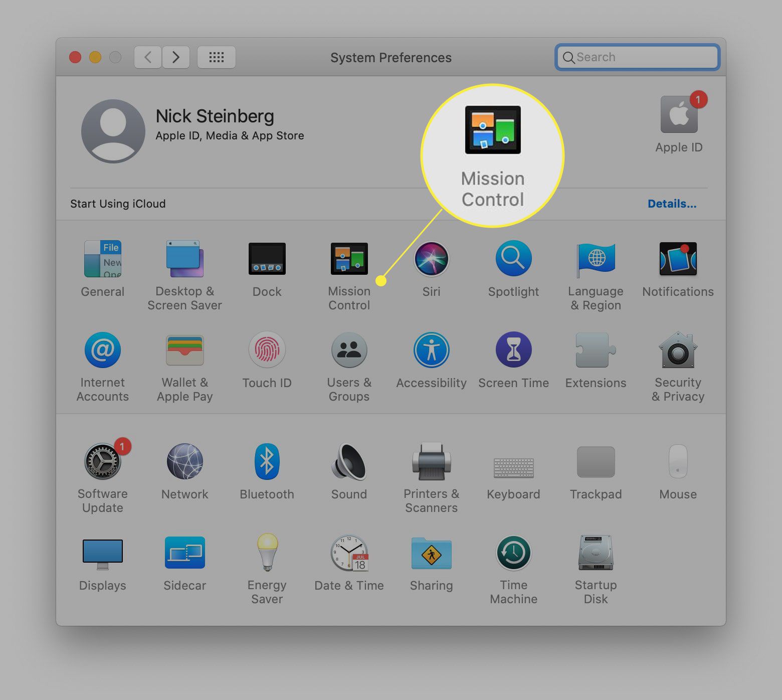Click the Details... link for iCloud
This screenshot has width=782, height=700.
click(x=672, y=204)
